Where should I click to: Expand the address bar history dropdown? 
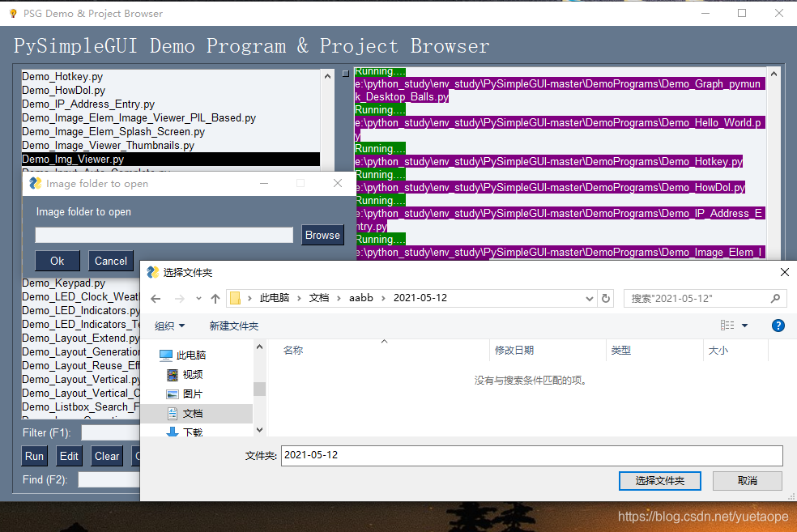pyautogui.click(x=589, y=298)
